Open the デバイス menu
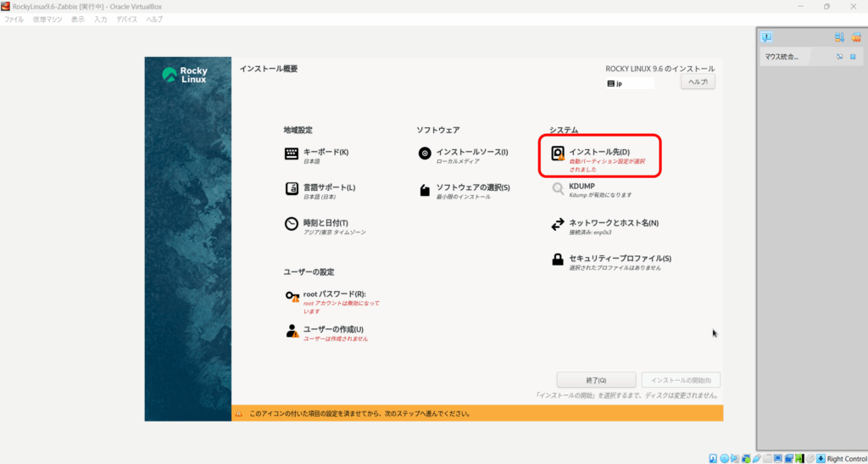The width and height of the screenshot is (868, 464). coord(127,20)
